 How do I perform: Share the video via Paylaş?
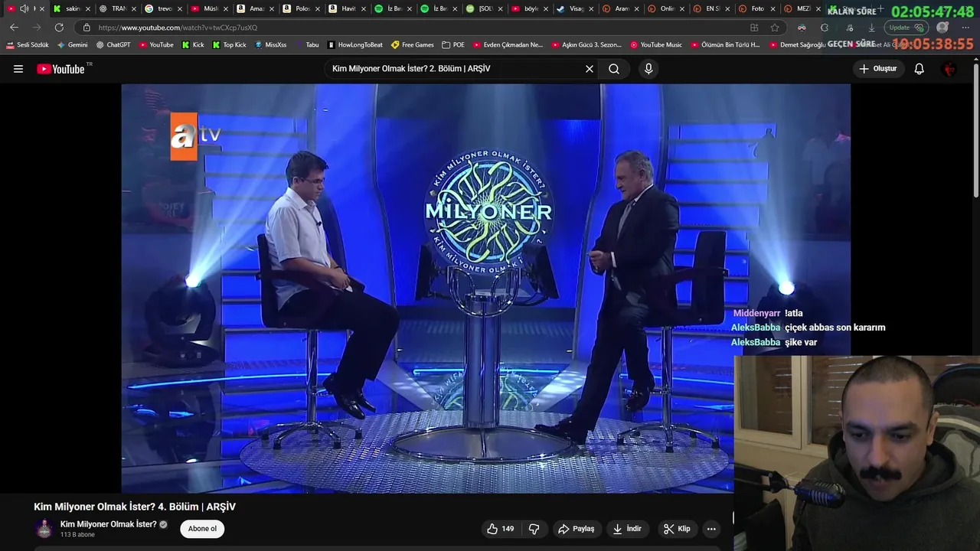click(576, 529)
